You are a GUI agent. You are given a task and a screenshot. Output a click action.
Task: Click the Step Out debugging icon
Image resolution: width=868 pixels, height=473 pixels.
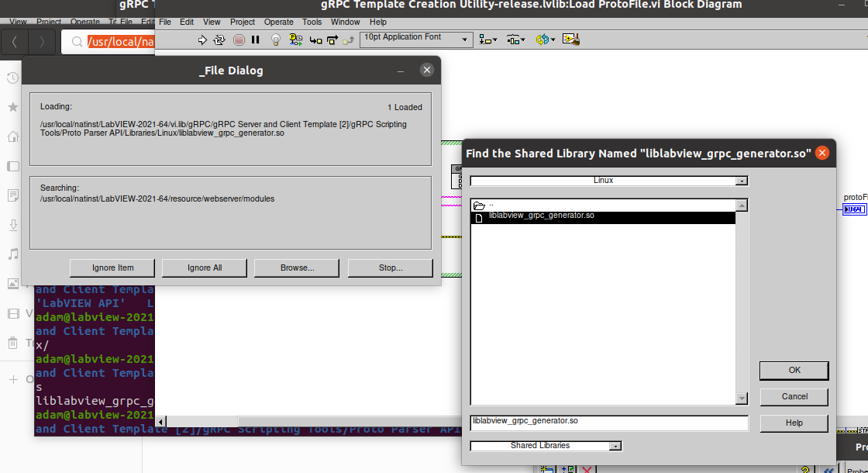[347, 40]
